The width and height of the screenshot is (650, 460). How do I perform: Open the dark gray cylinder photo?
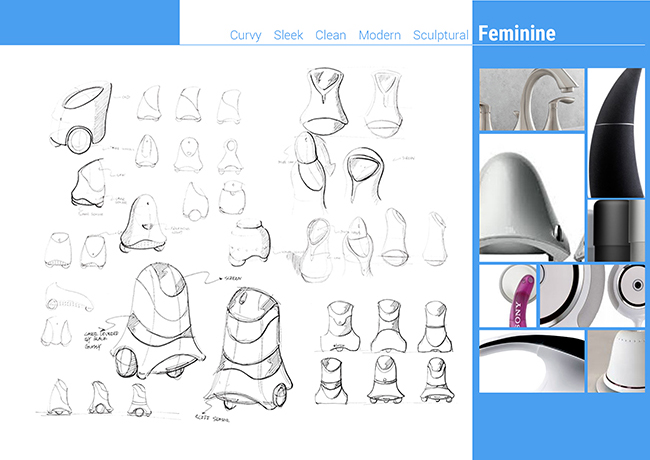[615, 230]
